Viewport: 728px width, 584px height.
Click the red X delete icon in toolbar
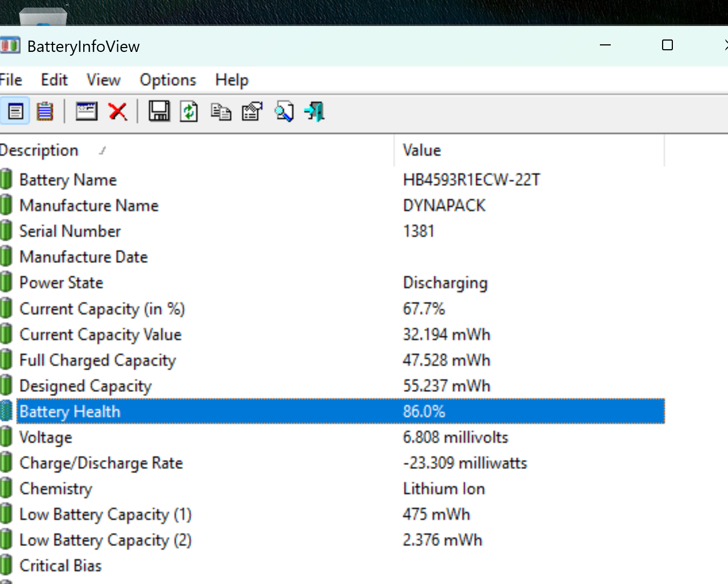[118, 112]
